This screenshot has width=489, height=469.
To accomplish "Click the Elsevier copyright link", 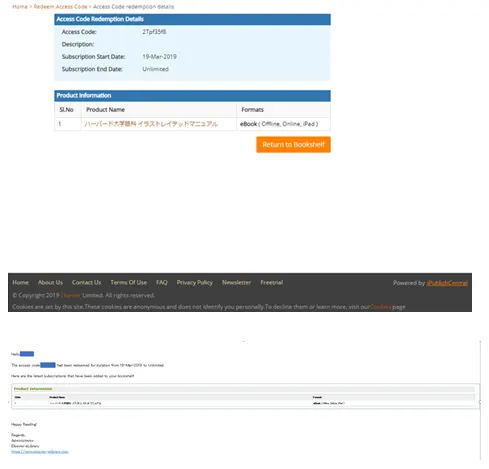I will [71, 295].
